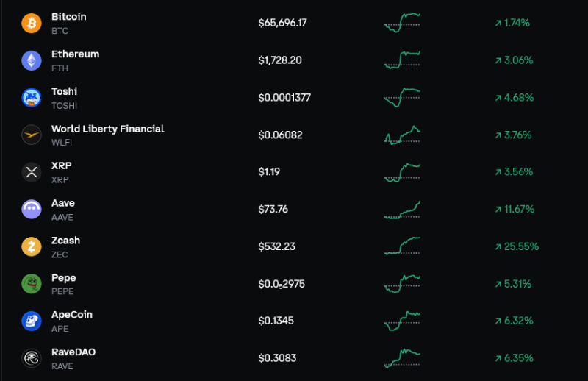View the Zcash price sparkline chart

(x=402, y=246)
